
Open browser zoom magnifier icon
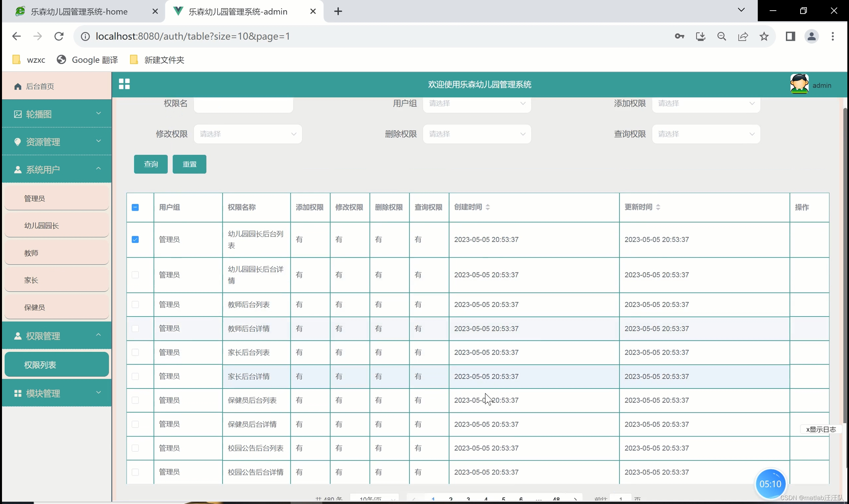tap(722, 36)
